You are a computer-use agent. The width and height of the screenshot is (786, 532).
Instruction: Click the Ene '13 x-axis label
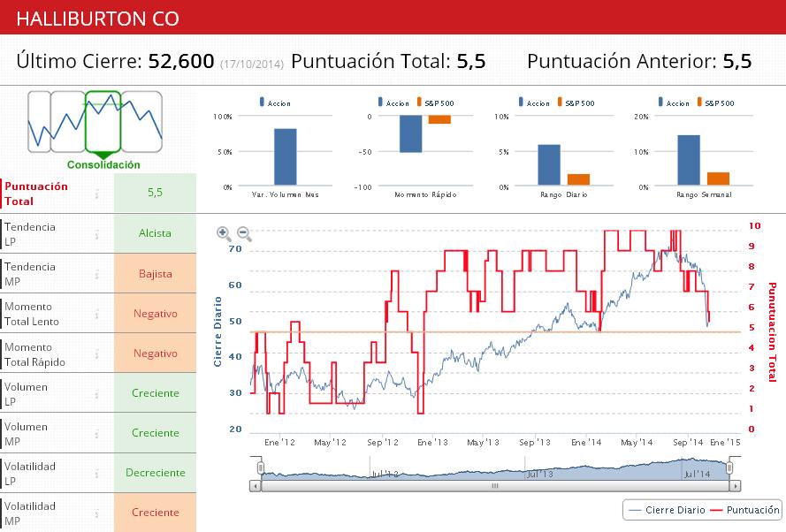(432, 443)
